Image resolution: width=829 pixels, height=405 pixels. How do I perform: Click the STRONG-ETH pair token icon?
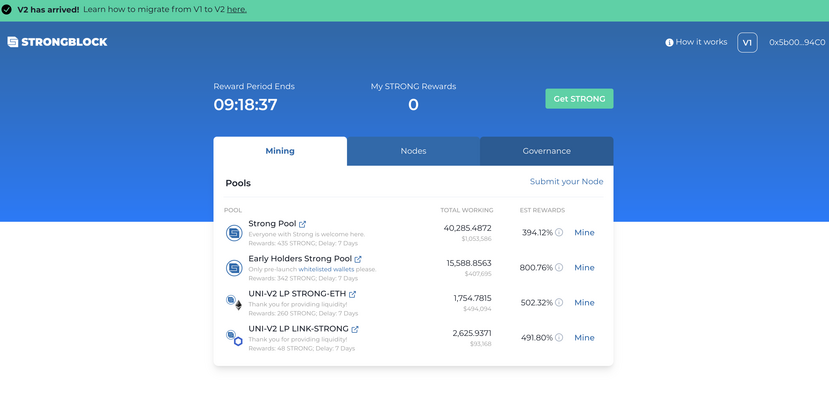(234, 302)
